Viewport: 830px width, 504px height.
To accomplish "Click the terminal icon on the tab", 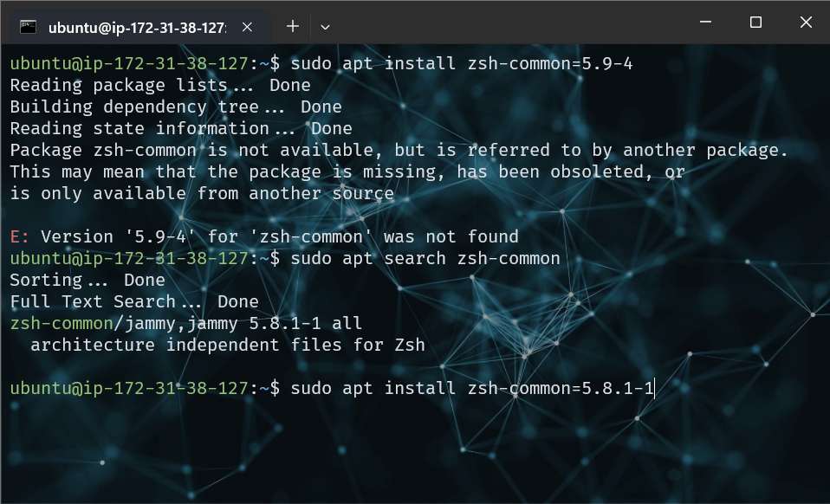I will pyautogui.click(x=28, y=26).
